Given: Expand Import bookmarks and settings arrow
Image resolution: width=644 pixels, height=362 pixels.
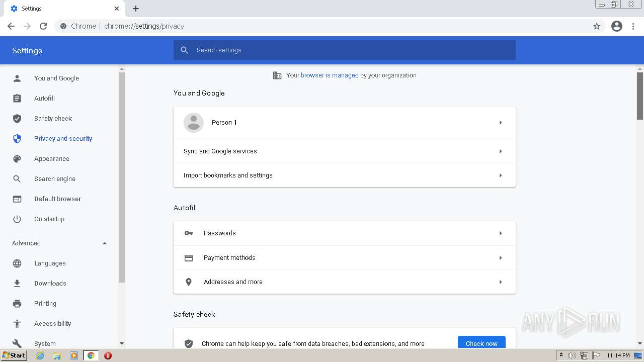Looking at the screenshot, I should point(501,175).
